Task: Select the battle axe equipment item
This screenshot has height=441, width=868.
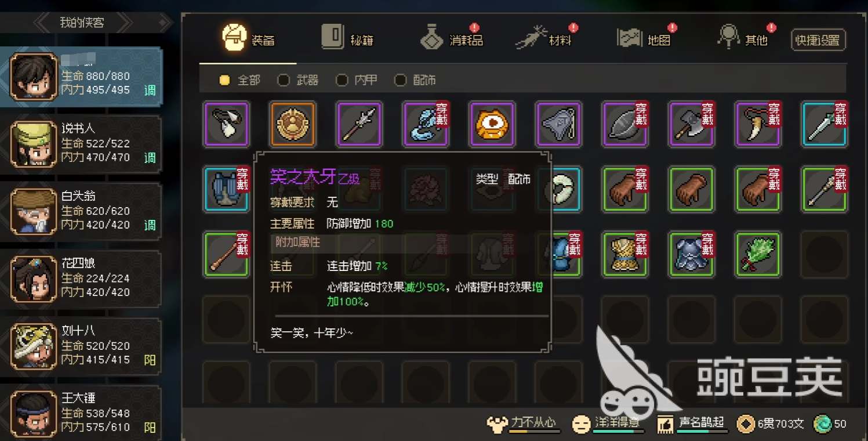Action: click(692, 124)
